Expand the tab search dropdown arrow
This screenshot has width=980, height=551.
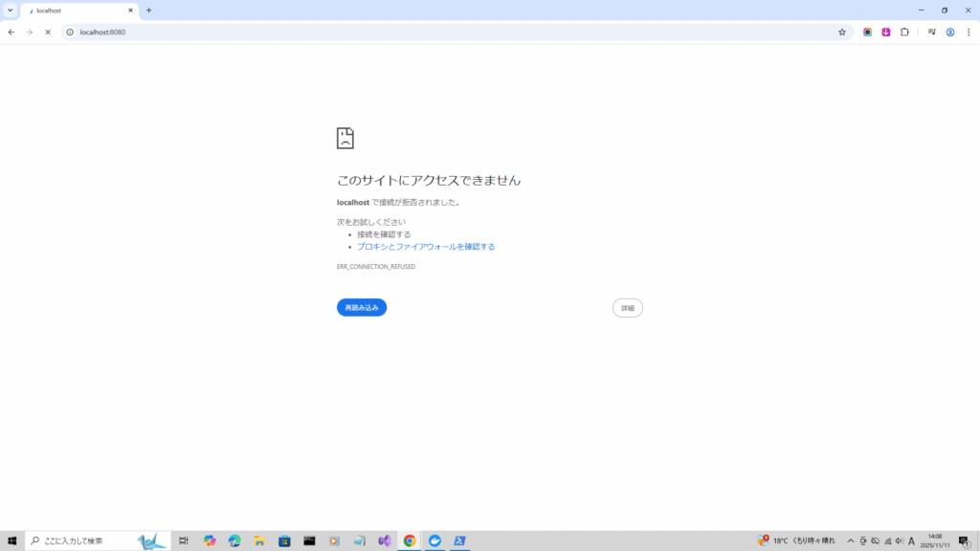pos(10,10)
